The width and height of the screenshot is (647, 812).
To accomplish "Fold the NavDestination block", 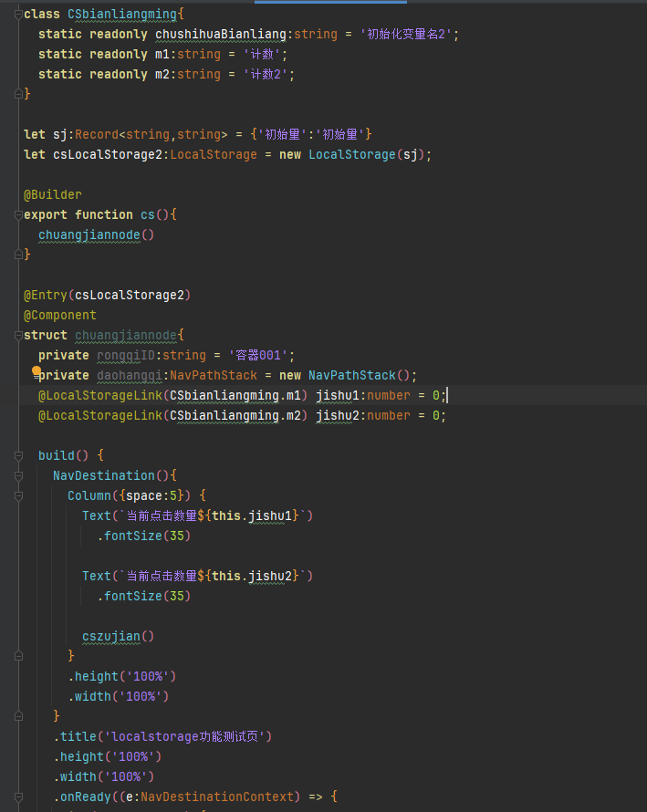I will click(x=17, y=475).
